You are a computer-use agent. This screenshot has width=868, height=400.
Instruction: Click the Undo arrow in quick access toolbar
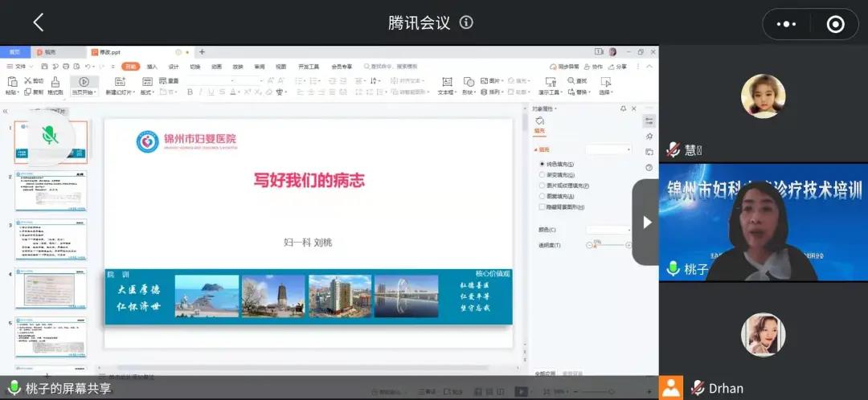point(88,67)
